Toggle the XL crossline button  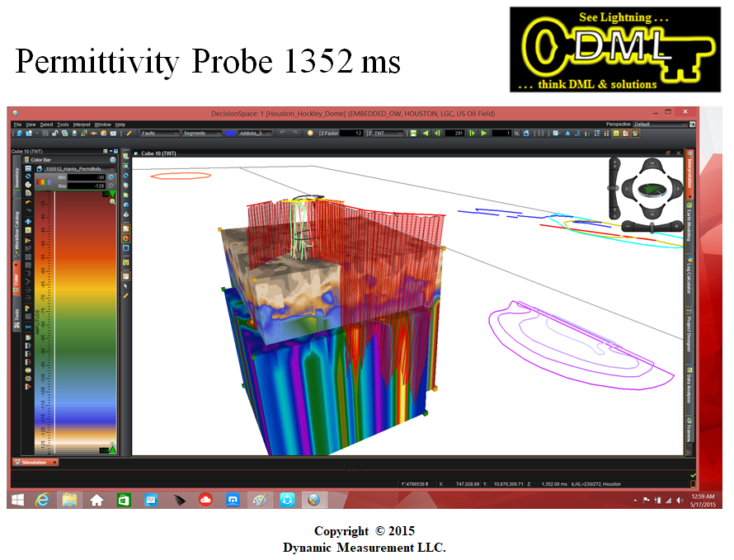point(517,134)
